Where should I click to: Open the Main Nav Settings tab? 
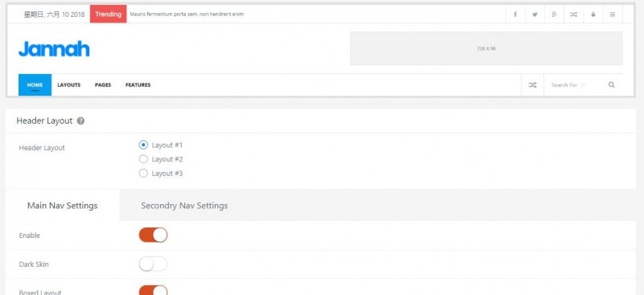(63, 206)
